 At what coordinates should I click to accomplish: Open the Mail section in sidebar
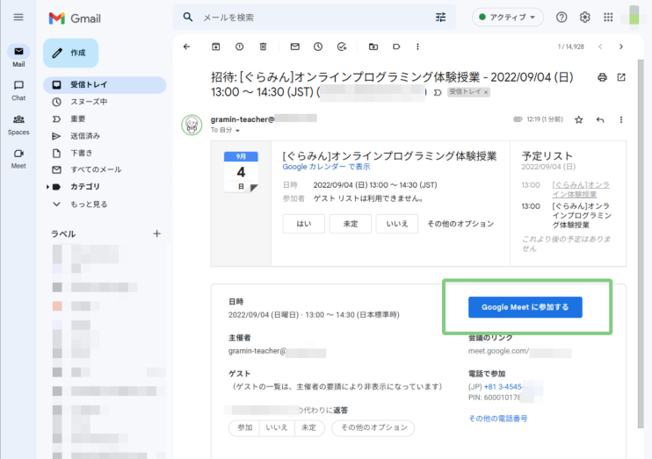pyautogui.click(x=18, y=56)
